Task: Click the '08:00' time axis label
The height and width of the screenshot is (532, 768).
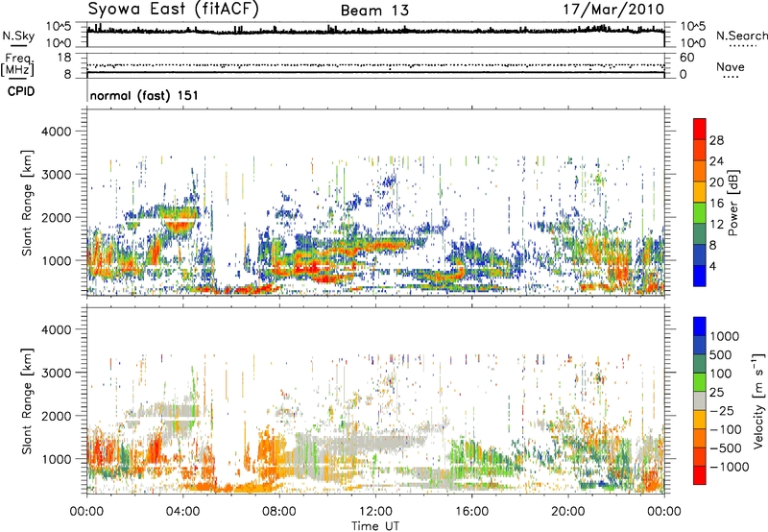Action: (x=279, y=512)
